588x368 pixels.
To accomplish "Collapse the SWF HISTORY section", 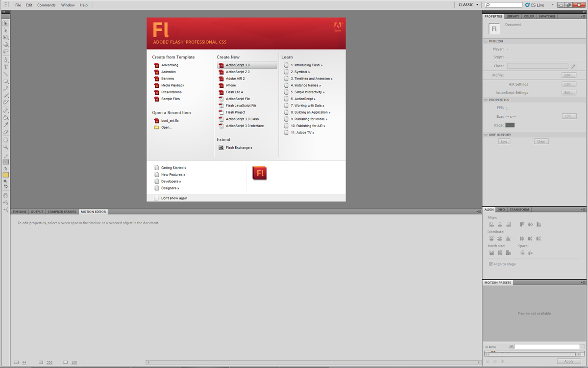I will [486, 134].
